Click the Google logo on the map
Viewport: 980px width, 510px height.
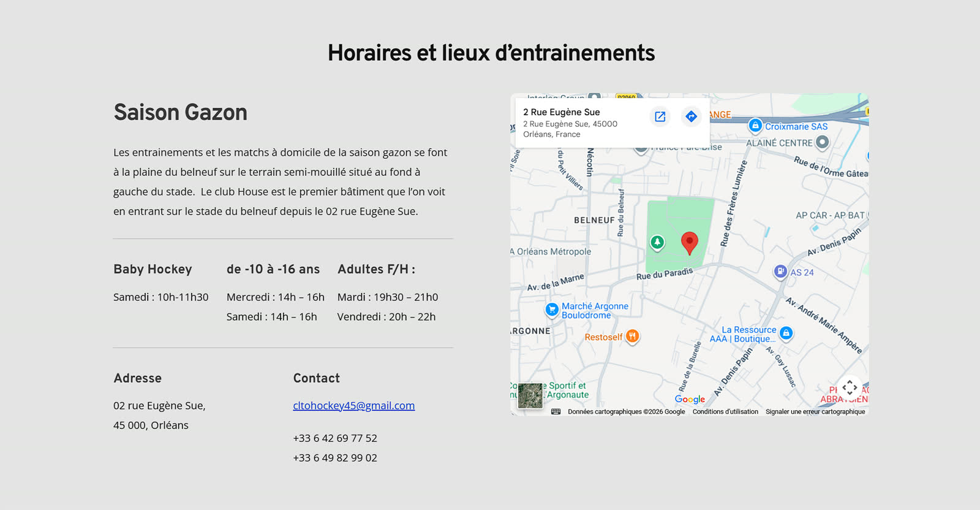690,399
